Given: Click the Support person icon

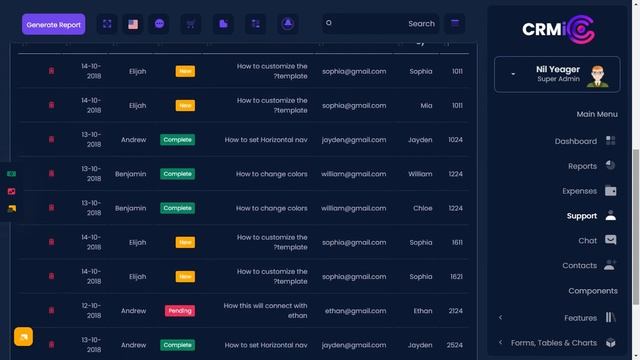Looking at the screenshot, I should (611, 215).
